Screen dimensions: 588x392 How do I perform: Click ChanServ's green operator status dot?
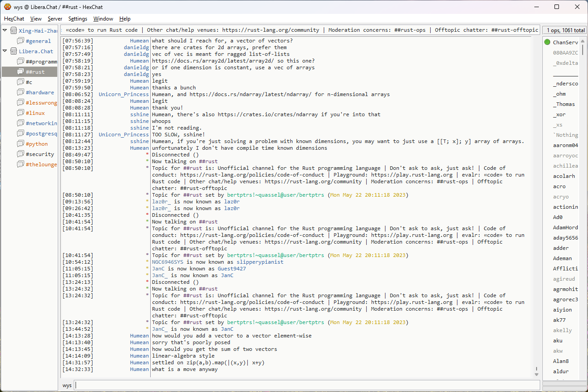547,42
